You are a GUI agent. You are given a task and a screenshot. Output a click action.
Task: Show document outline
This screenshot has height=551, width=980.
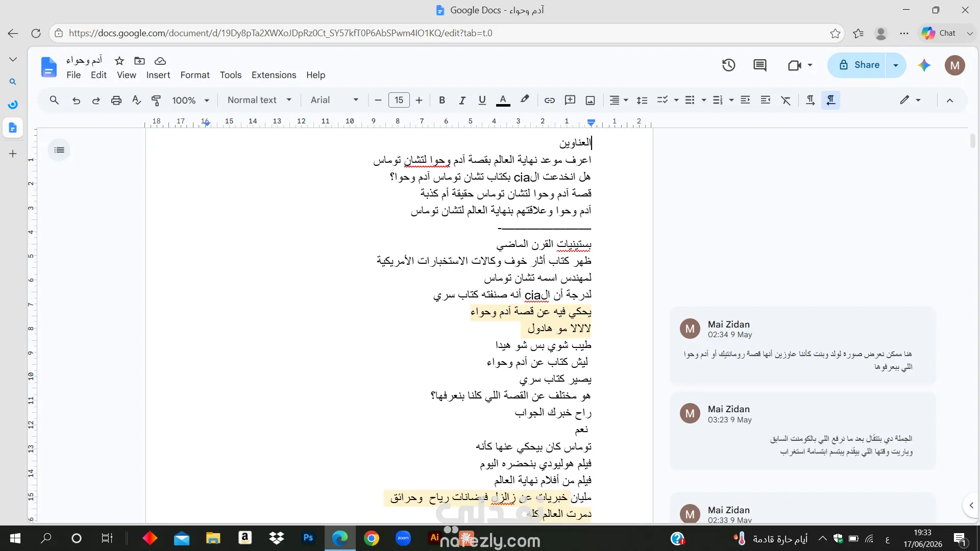point(59,150)
